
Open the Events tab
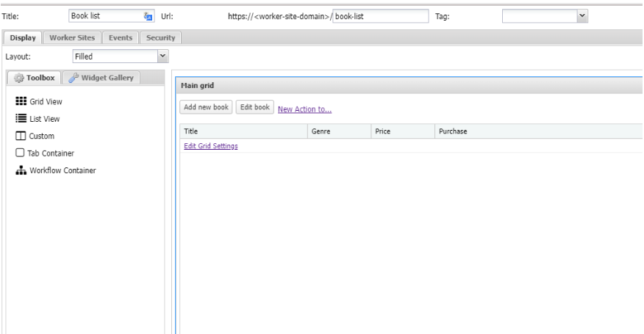click(x=121, y=37)
